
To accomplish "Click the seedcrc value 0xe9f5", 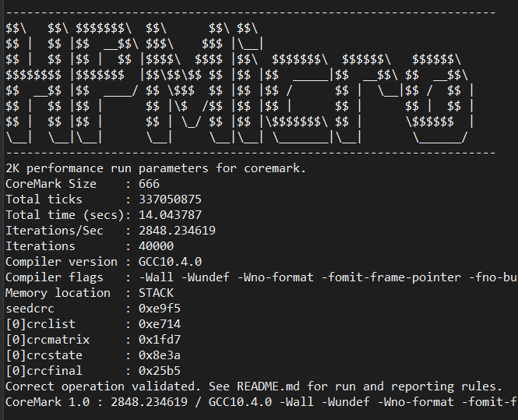I will pos(159,309).
